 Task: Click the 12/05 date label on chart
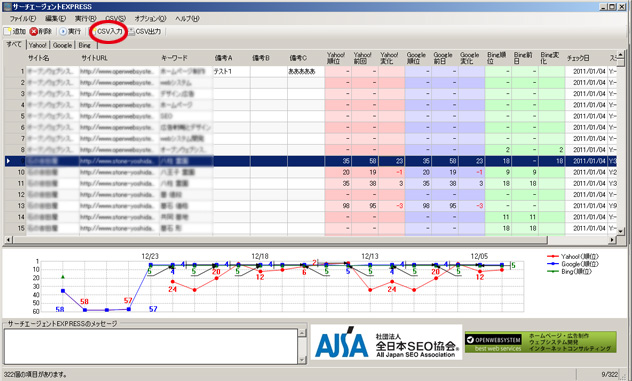pyautogui.click(x=479, y=256)
